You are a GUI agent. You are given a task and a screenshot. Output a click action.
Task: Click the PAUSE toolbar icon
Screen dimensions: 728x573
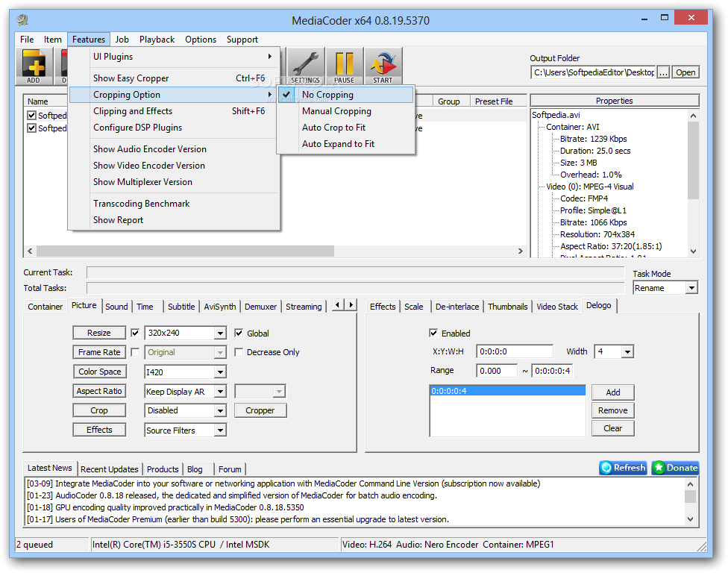[344, 66]
